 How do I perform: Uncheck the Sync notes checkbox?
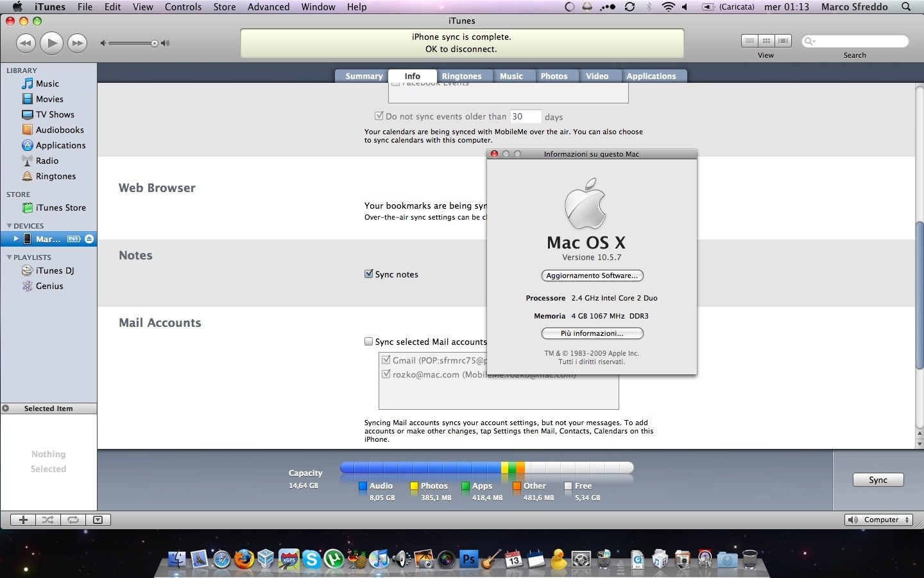click(369, 274)
